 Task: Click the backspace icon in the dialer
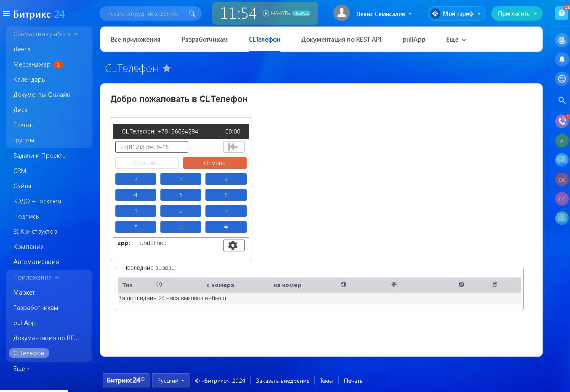[234, 147]
